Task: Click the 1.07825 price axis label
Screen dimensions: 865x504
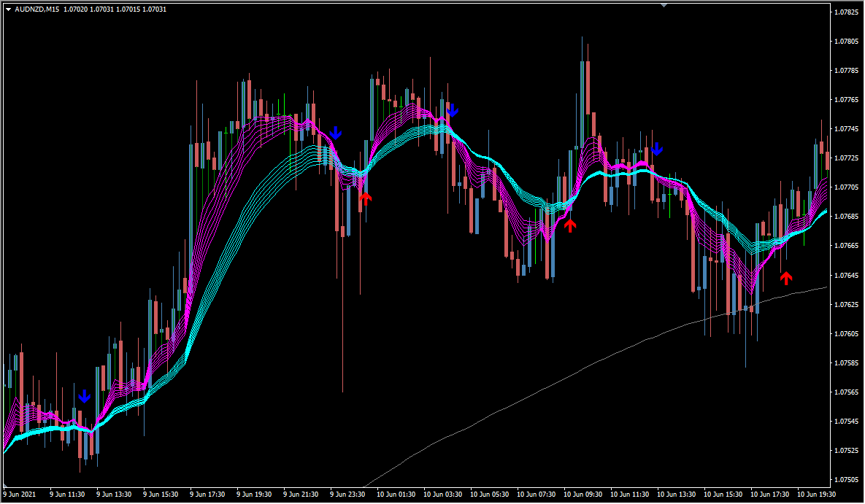Action: (847, 12)
